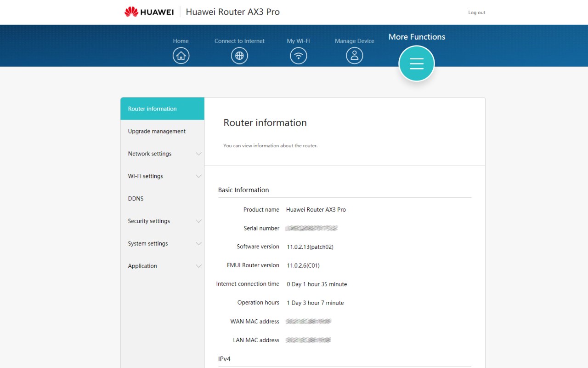The image size is (588, 368).
Task: Click the Log out link
Action: point(477,12)
